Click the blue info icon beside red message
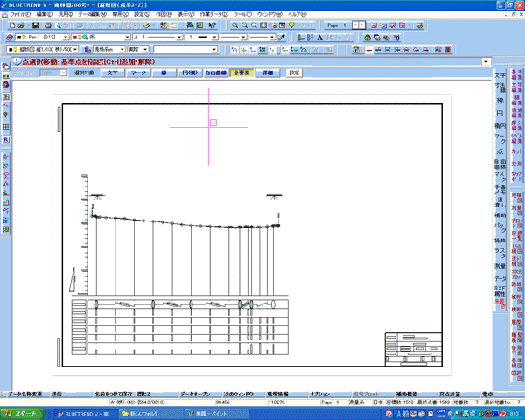The image size is (525, 420). click(17, 61)
